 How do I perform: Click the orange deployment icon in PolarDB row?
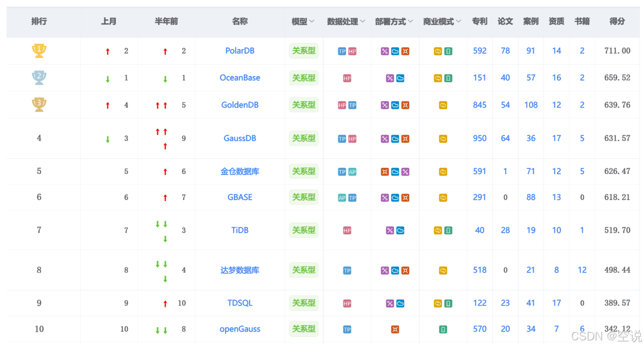click(x=405, y=51)
